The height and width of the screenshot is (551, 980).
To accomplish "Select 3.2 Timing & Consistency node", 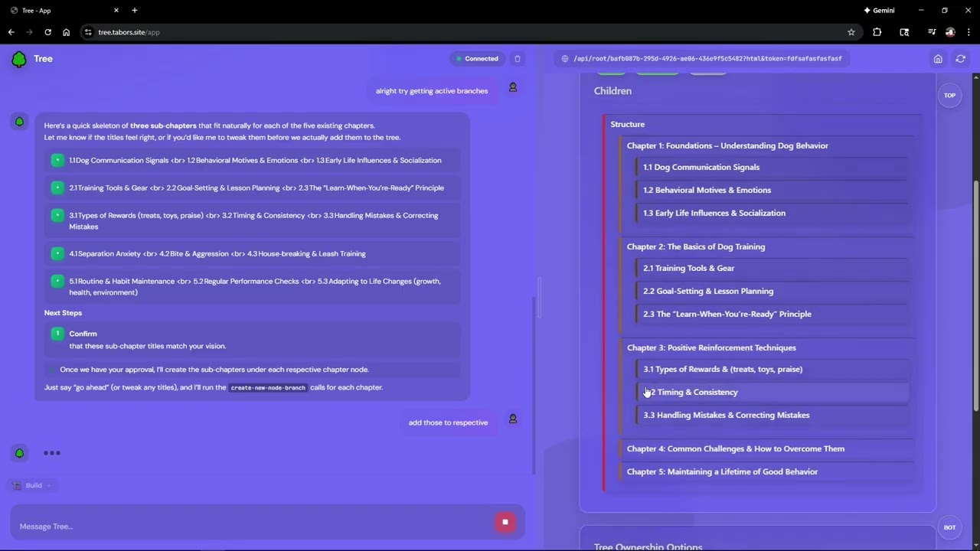I will point(772,392).
